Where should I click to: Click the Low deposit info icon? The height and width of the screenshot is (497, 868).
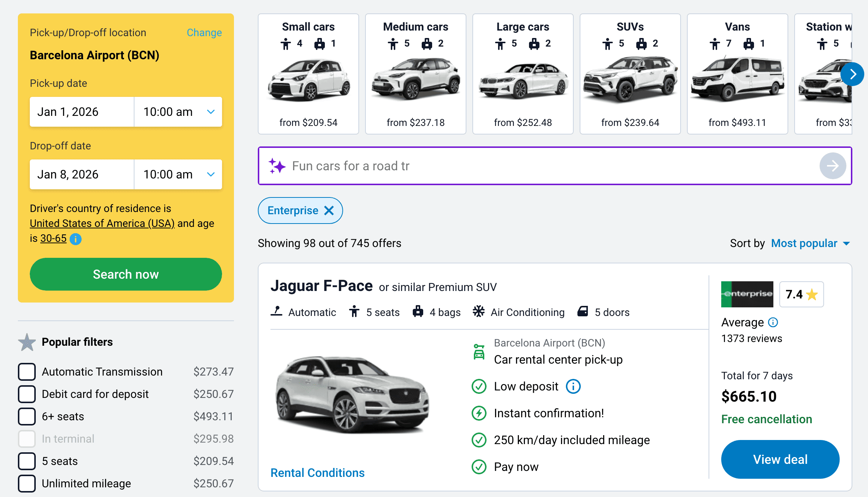click(573, 386)
